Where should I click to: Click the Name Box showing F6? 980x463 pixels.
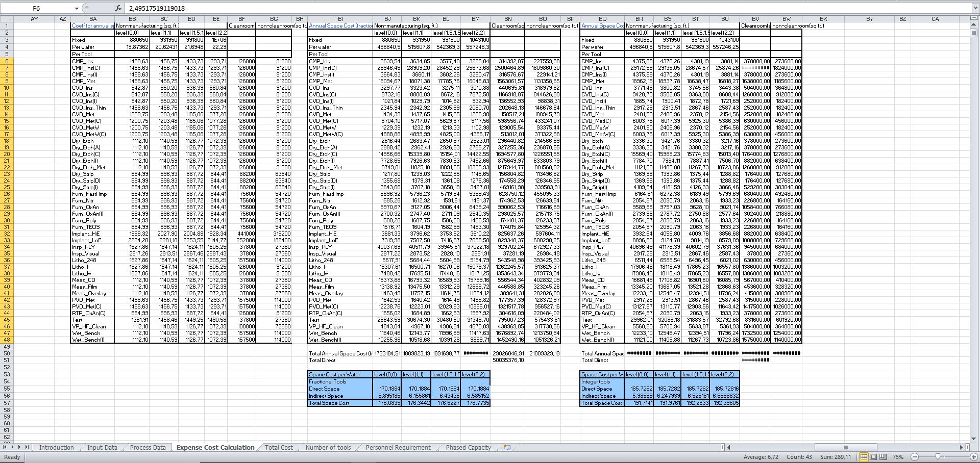pyautogui.click(x=37, y=8)
